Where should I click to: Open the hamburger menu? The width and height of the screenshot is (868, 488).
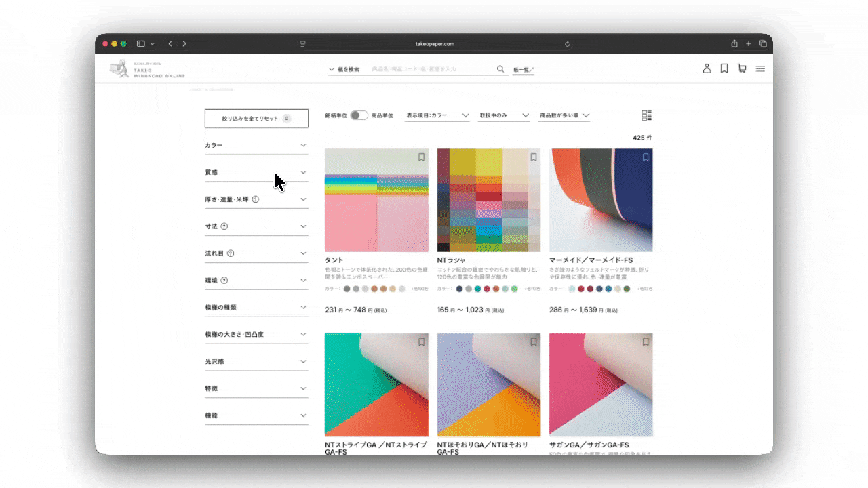[x=760, y=68]
